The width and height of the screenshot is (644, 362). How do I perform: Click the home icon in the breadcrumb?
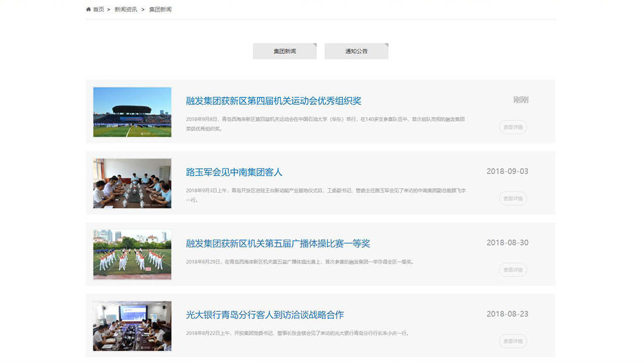click(x=88, y=9)
